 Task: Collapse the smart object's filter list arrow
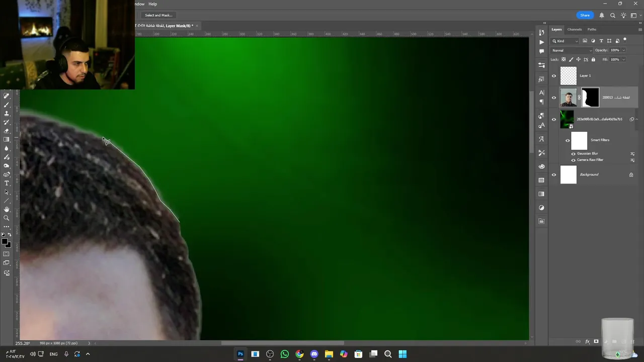coord(636,119)
